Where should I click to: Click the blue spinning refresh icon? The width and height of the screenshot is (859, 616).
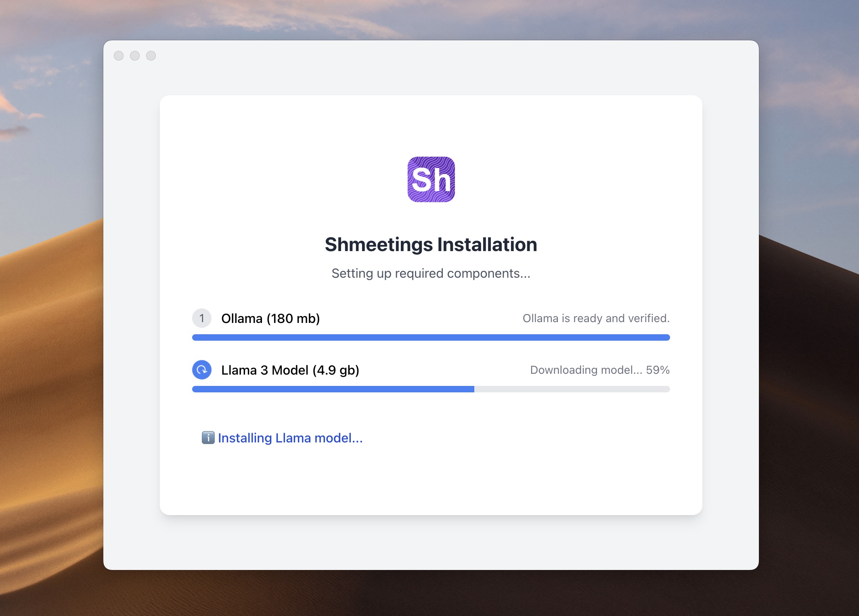click(201, 370)
